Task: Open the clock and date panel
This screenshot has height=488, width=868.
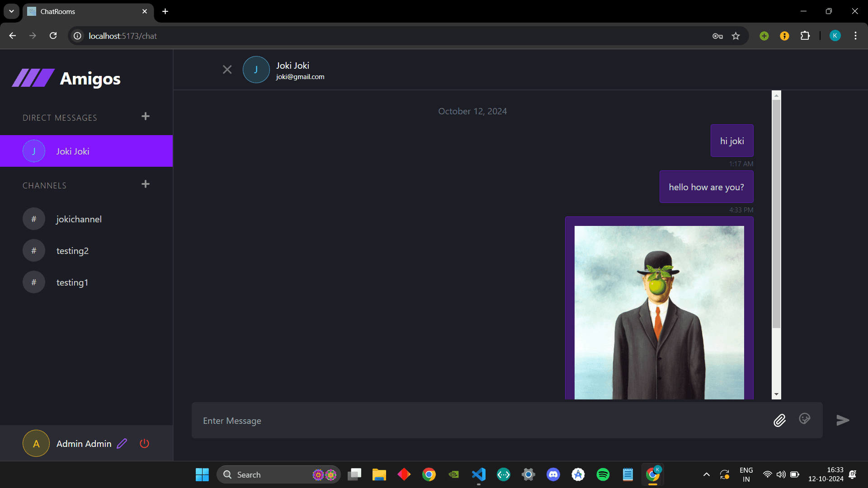Action: pos(826,474)
